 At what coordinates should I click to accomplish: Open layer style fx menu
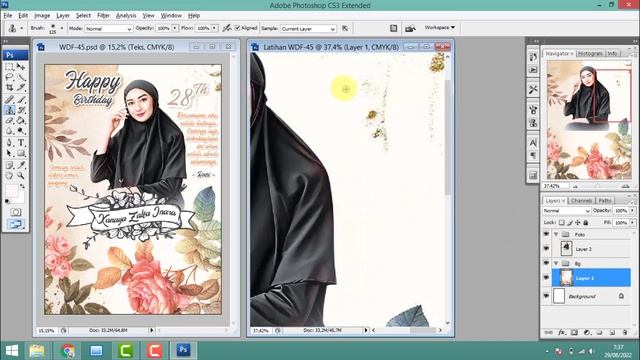tap(562, 333)
